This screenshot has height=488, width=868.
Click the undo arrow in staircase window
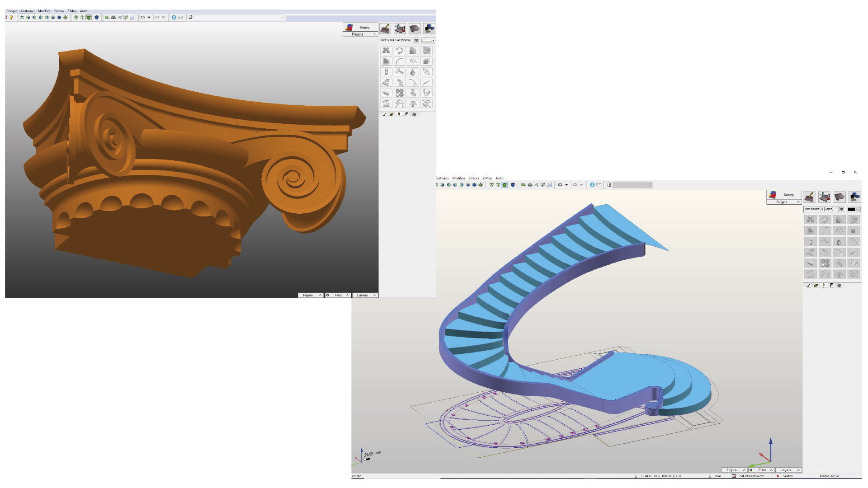[560, 185]
